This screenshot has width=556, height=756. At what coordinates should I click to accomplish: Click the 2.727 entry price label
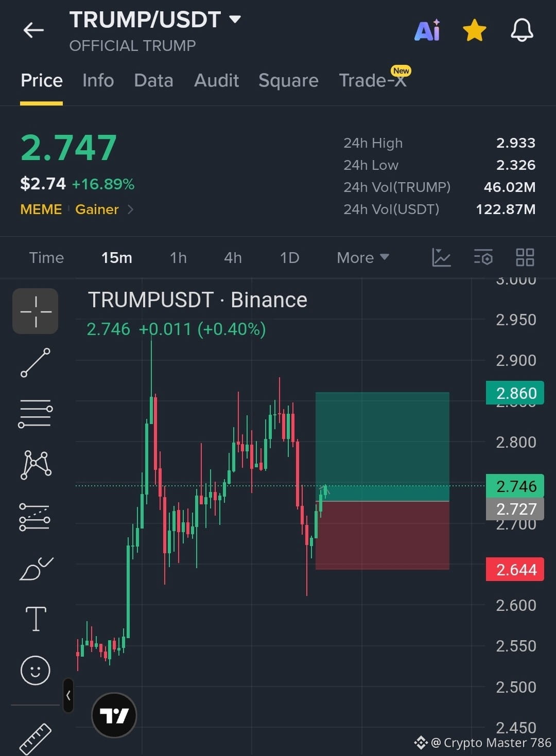[x=515, y=509]
